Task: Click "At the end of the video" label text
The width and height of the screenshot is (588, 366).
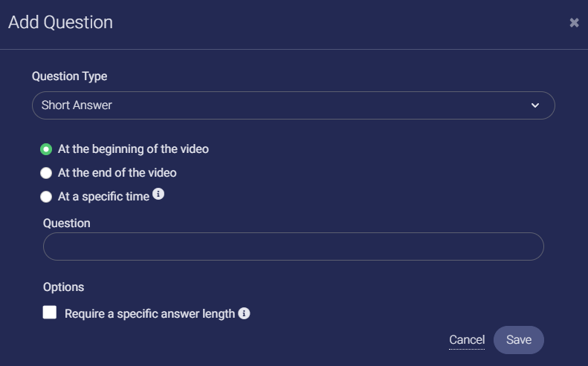Action: click(x=117, y=173)
